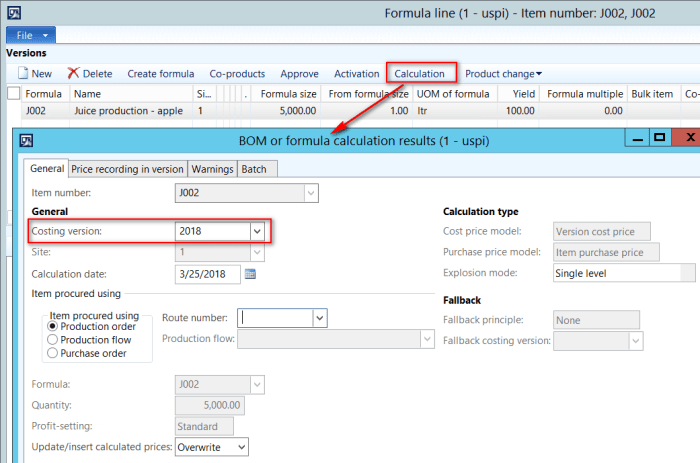Tick the checkbox for formula J002 row
The image size is (700, 463).
[14, 111]
